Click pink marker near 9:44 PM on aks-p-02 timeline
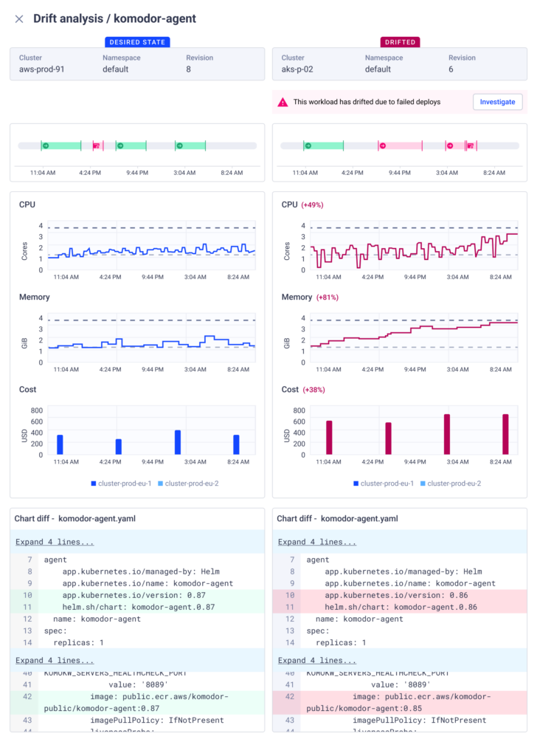Screen dimensions: 537x756 pos(383,145)
